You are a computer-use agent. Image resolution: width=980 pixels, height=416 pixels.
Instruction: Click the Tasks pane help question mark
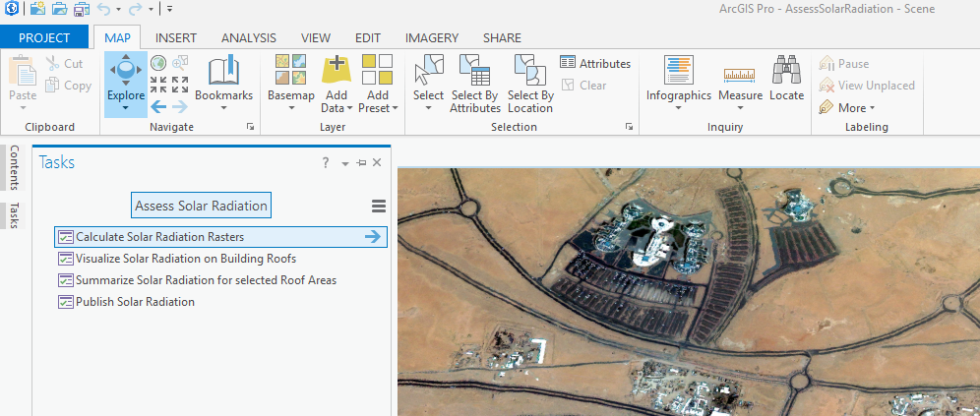[x=325, y=163]
